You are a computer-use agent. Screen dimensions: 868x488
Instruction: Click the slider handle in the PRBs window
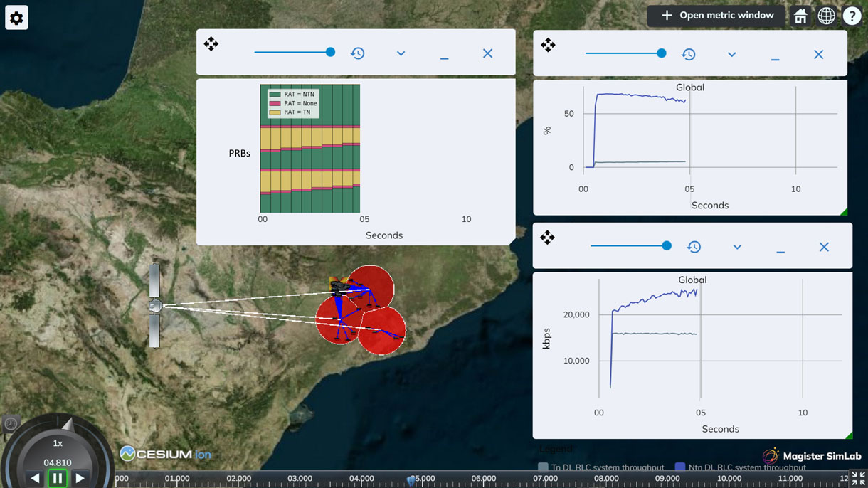(x=330, y=52)
